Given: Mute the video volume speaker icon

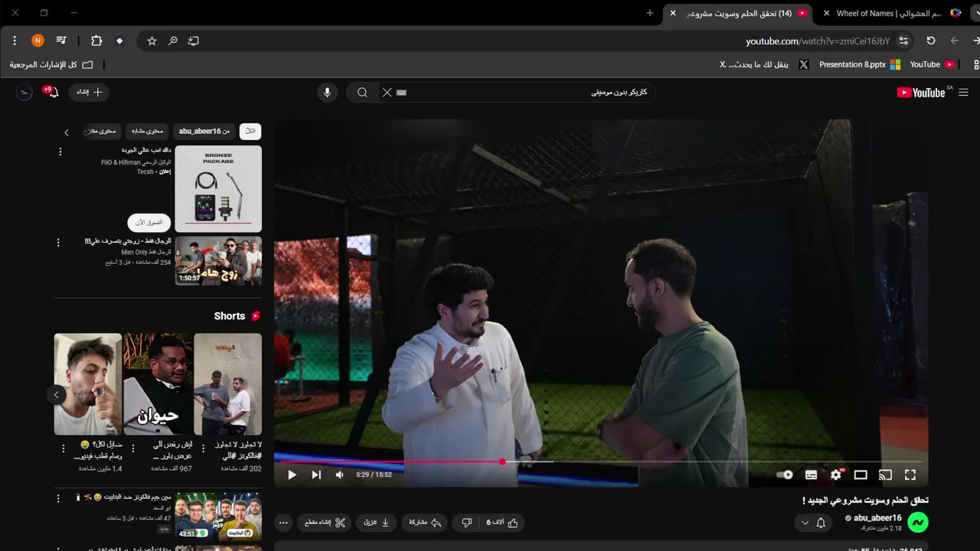Looking at the screenshot, I should (340, 474).
